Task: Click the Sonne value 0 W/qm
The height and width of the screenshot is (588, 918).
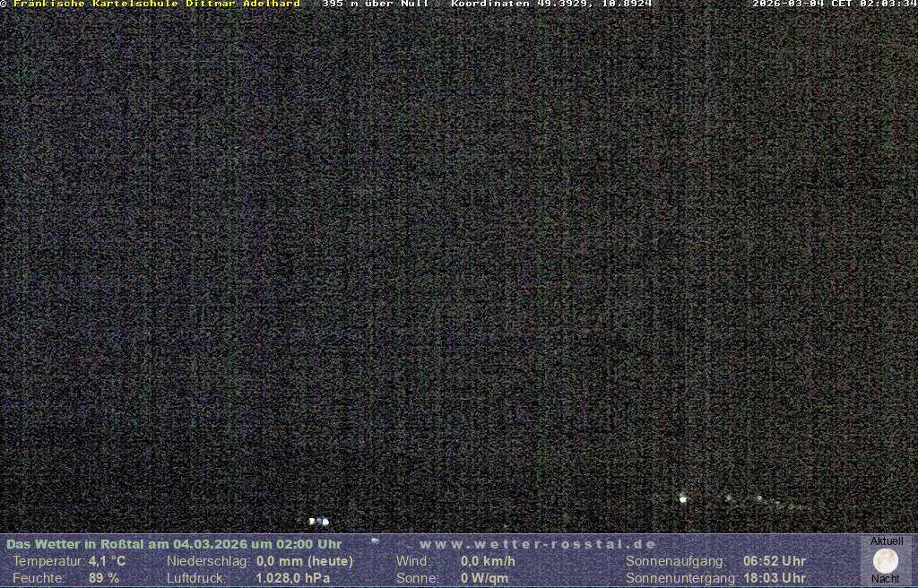Action: pos(484,578)
